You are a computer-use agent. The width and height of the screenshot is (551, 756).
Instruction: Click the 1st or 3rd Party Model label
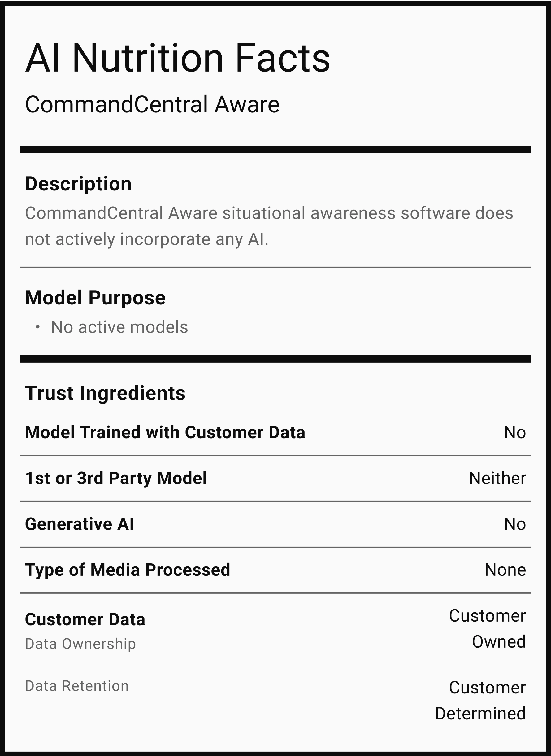(116, 478)
